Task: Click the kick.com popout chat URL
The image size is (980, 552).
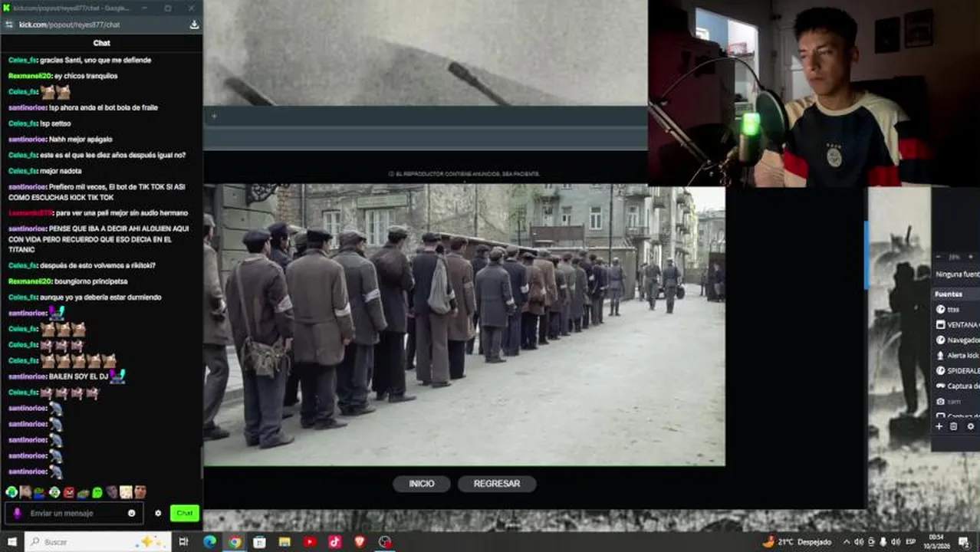Action: [69, 25]
